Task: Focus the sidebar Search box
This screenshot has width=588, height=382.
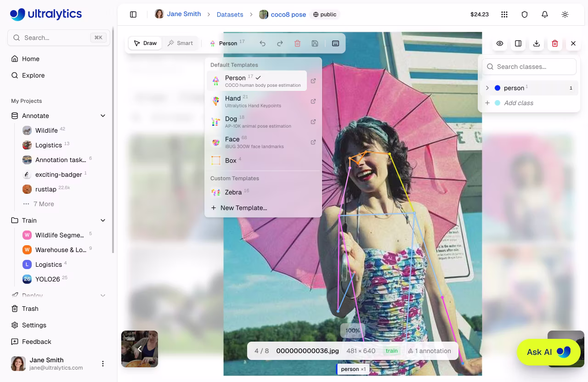Action: tap(59, 38)
